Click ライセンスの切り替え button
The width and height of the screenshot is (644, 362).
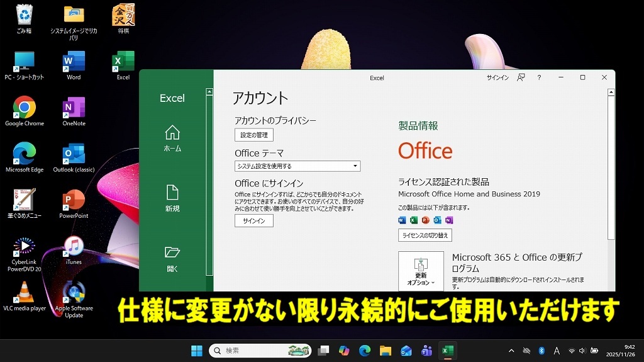[x=425, y=235]
